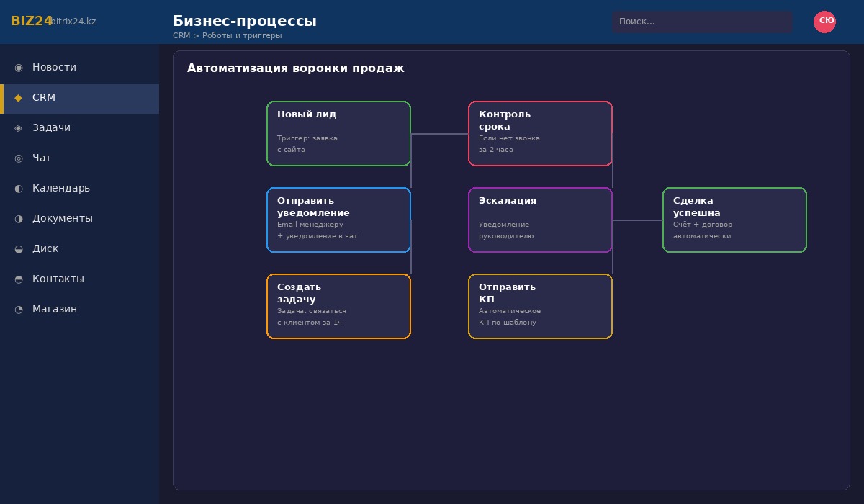Focus the Поиск search field
The height and width of the screenshot is (504, 864).
(702, 22)
